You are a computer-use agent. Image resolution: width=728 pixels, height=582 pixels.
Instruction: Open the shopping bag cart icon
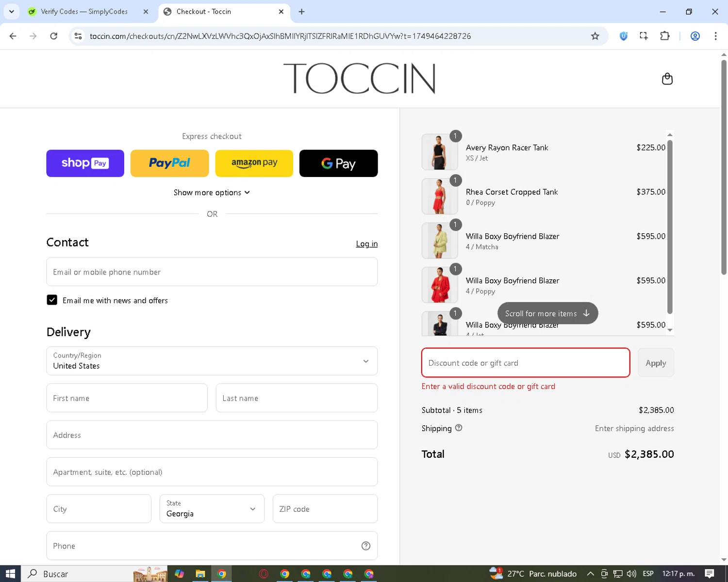tap(667, 79)
